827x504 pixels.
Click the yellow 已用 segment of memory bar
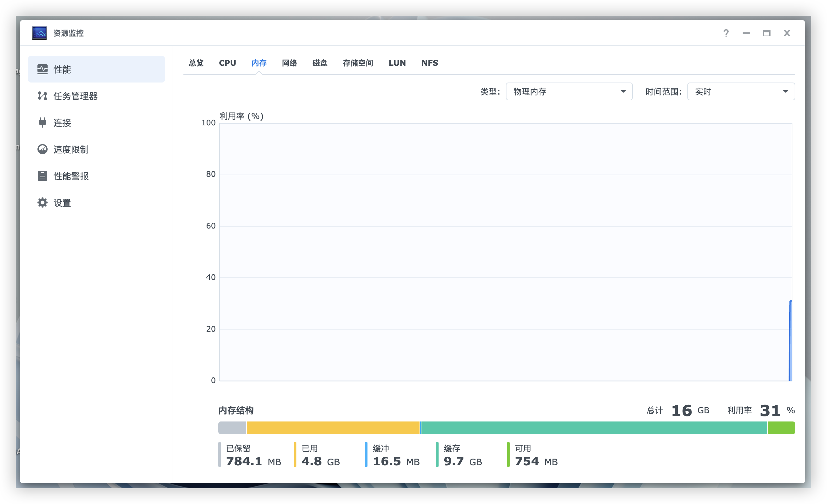point(333,428)
